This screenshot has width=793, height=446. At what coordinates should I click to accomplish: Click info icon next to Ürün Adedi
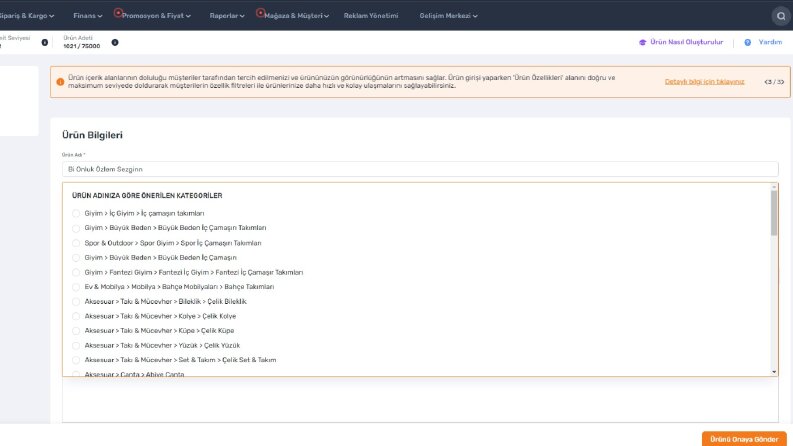pyautogui.click(x=115, y=42)
